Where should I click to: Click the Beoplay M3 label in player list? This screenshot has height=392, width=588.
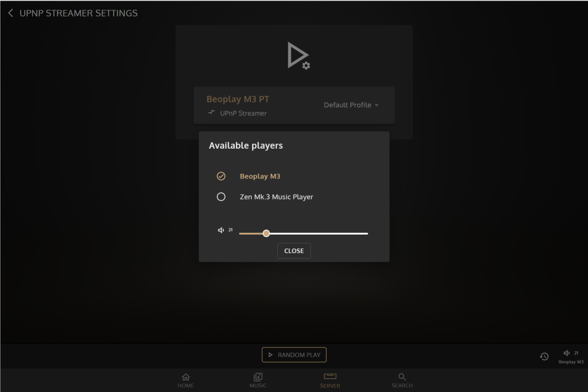pos(260,176)
